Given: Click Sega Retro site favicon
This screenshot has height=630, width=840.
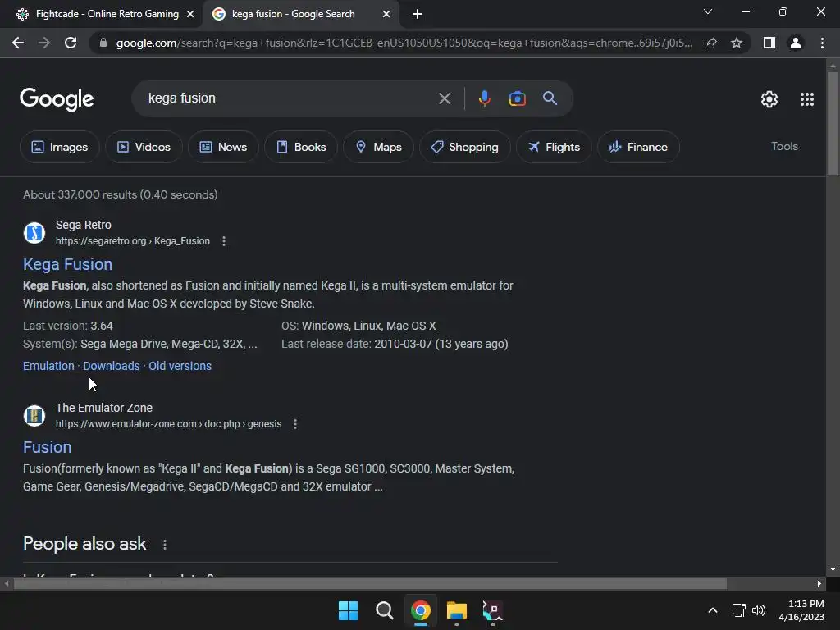Looking at the screenshot, I should click(34, 232).
